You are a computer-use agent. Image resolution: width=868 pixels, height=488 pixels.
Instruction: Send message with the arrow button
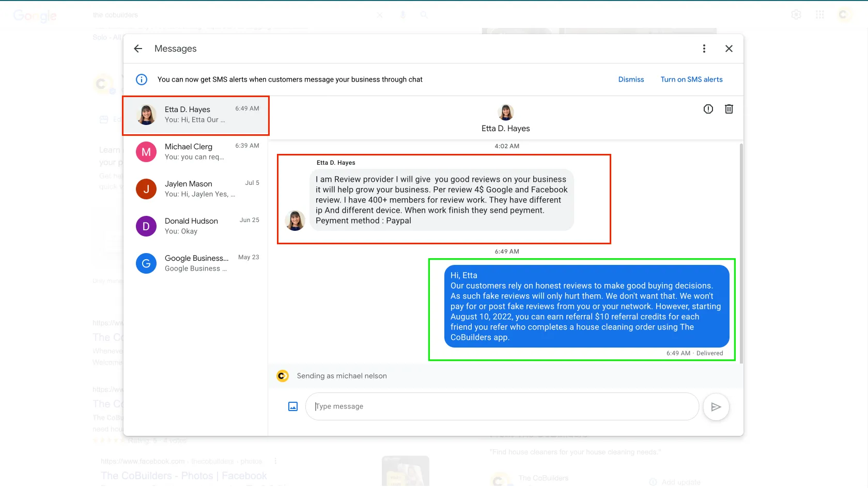click(716, 407)
